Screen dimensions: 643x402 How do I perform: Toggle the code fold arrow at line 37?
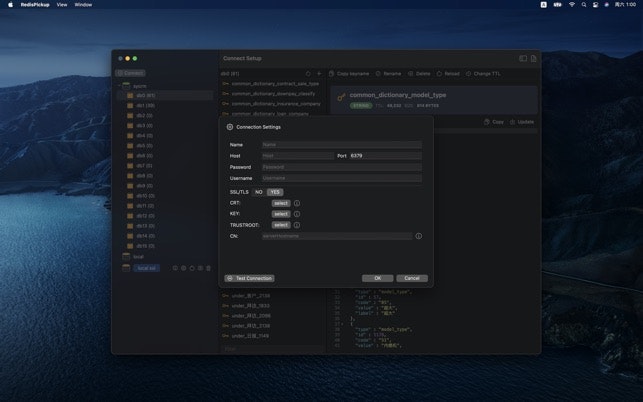click(343, 324)
